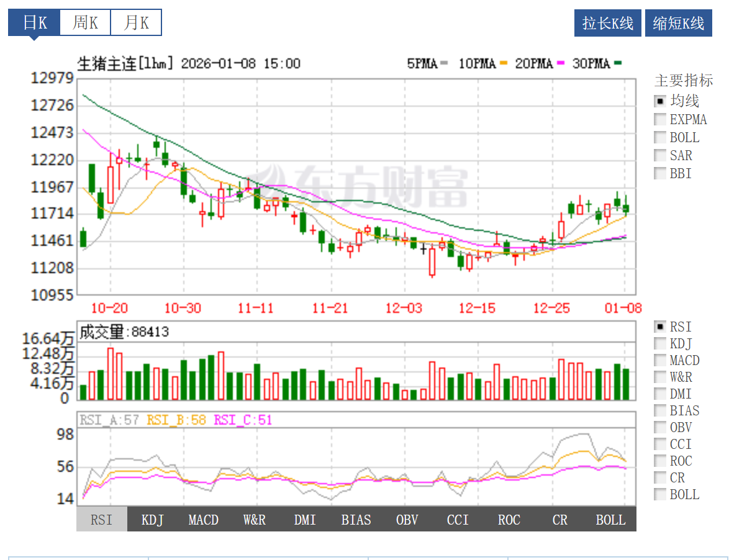Click the 20PMA magenta legend swatch

tap(561, 63)
